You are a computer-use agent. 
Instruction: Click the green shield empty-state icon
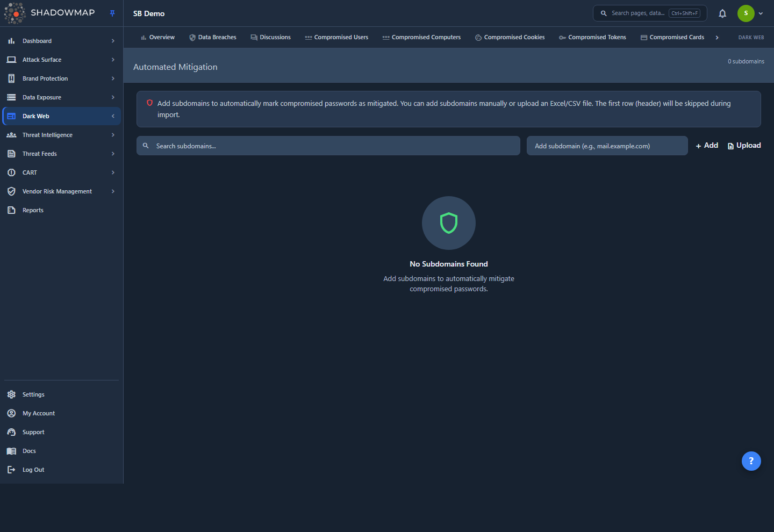449,223
